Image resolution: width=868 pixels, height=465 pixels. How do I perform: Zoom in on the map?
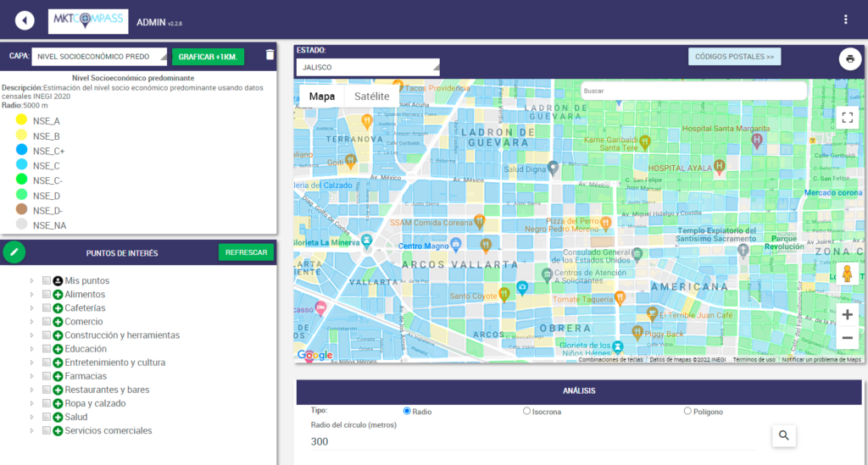click(x=847, y=314)
